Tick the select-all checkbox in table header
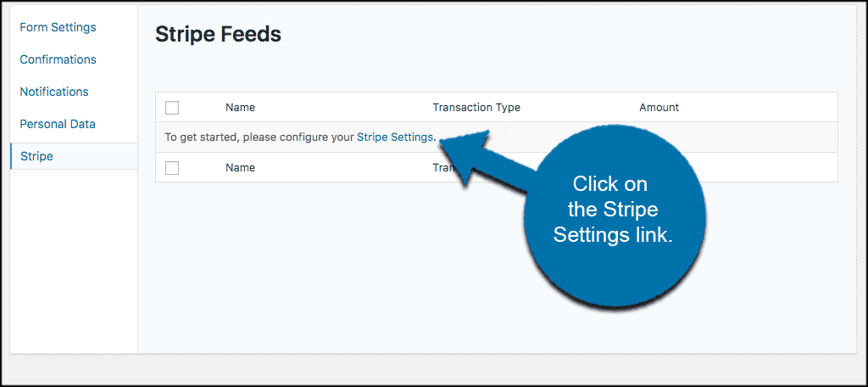Image resolution: width=868 pixels, height=387 pixels. [172, 108]
